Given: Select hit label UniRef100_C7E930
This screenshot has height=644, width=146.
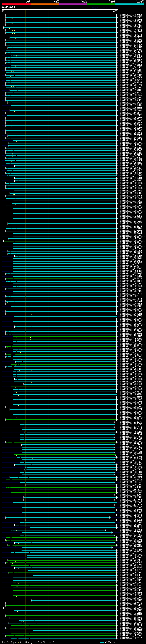Looking at the screenshot, I should point(131,422).
